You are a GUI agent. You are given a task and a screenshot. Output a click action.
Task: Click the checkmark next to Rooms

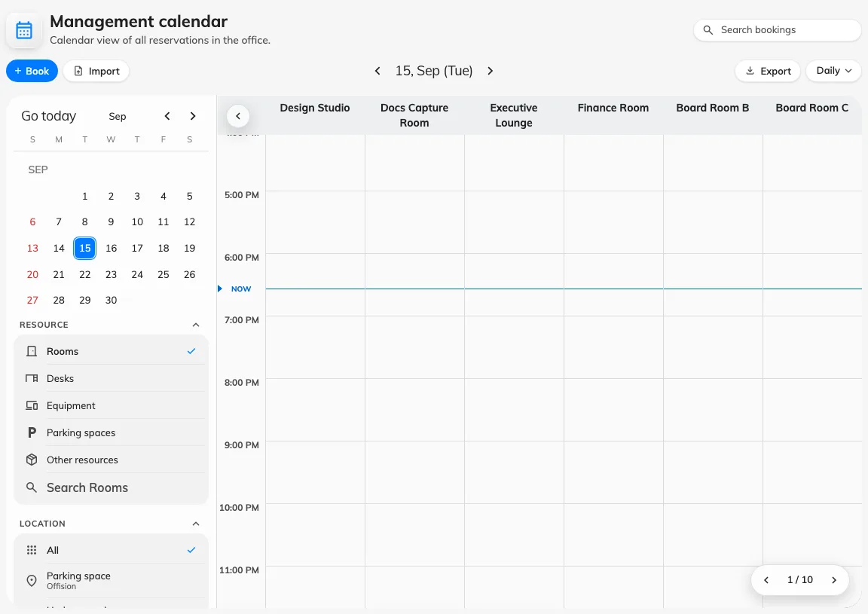click(x=191, y=351)
